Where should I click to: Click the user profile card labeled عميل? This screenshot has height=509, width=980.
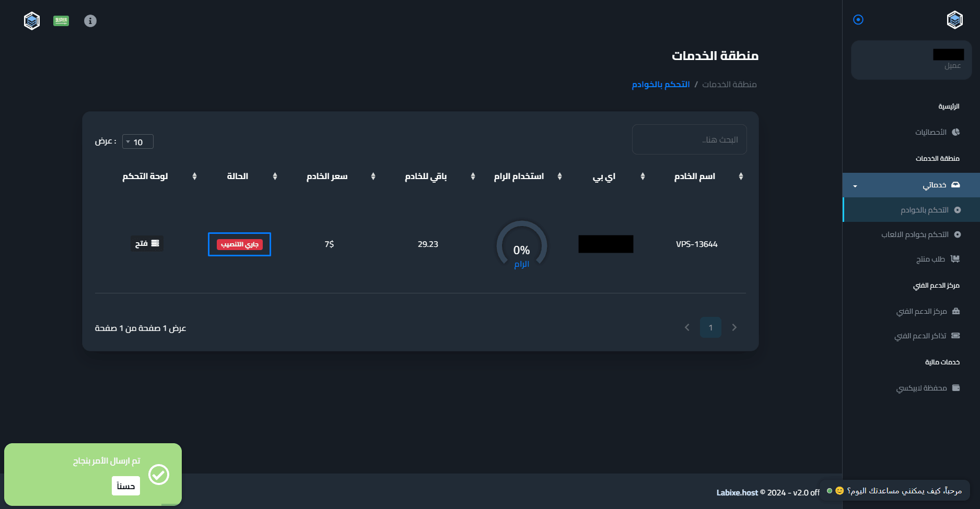(x=911, y=60)
